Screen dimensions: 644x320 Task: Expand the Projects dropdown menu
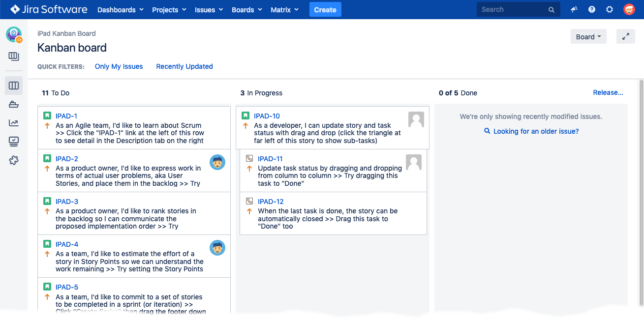pos(169,10)
